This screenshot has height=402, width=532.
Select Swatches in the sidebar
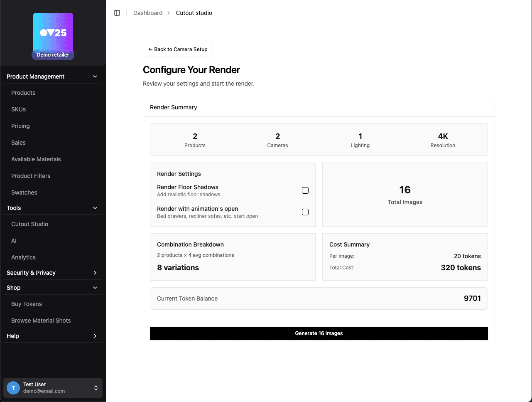[x=24, y=192]
